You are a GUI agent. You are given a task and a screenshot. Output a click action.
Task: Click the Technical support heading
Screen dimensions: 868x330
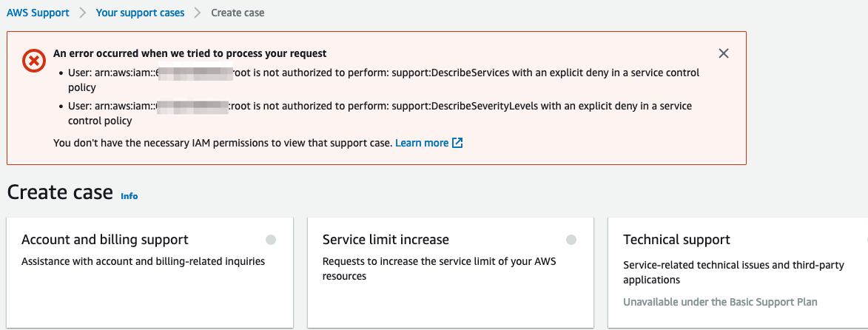[x=676, y=240]
